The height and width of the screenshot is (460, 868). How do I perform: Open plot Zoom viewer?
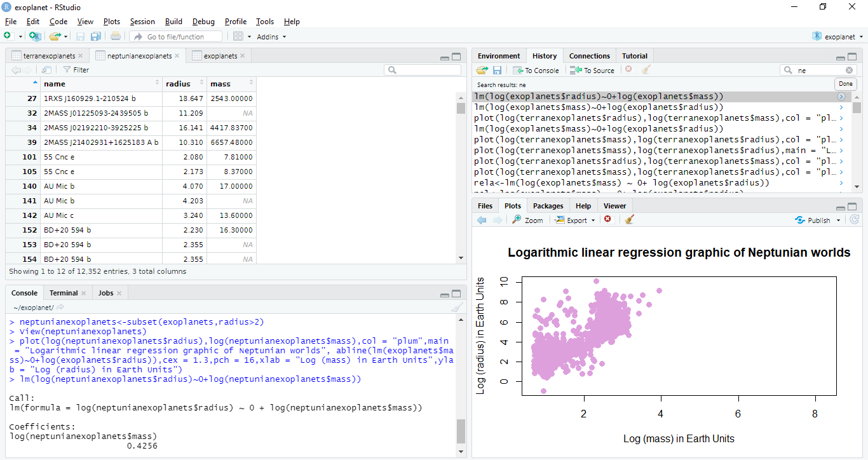527,220
